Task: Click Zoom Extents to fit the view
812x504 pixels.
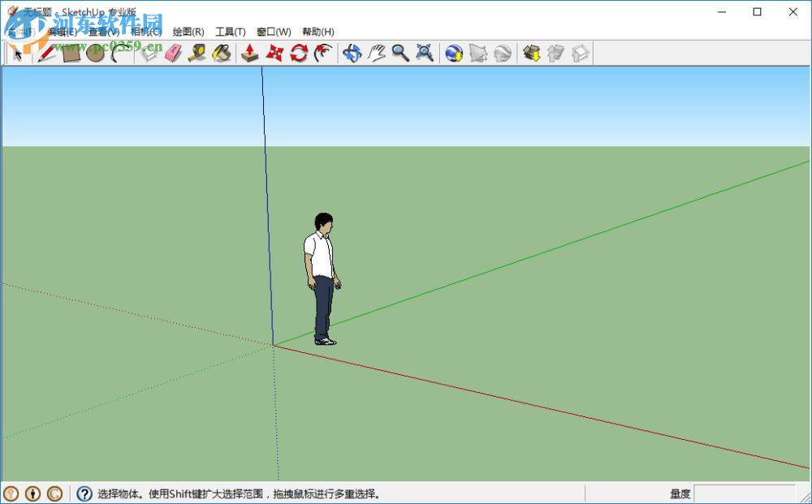Action: (423, 53)
